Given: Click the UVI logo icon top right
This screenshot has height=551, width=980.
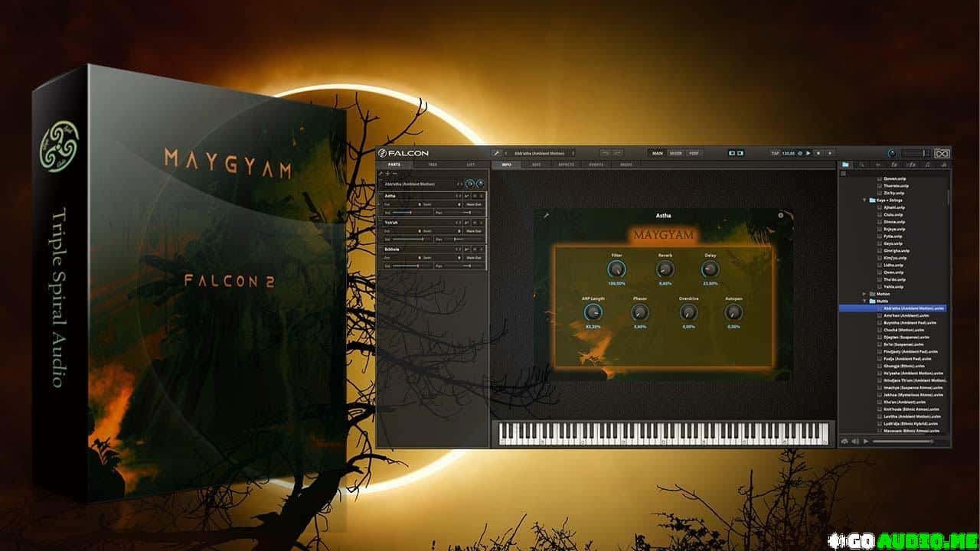Looking at the screenshot, I should (942, 154).
